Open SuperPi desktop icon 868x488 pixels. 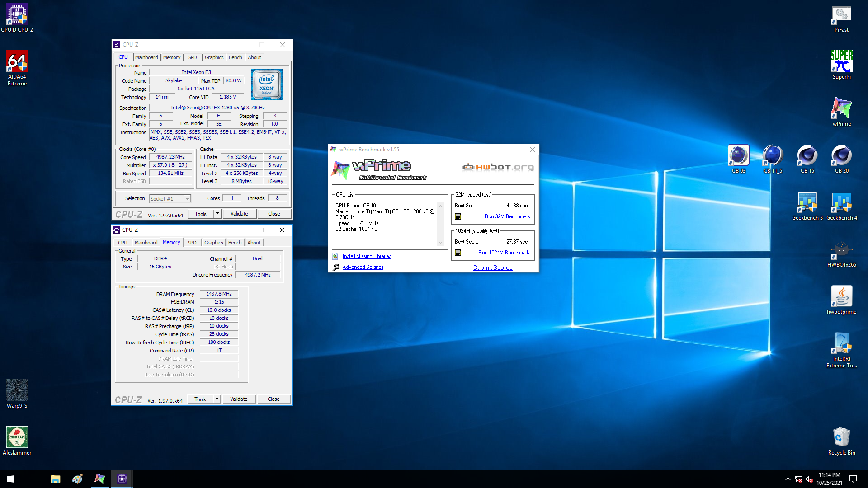pyautogui.click(x=841, y=65)
